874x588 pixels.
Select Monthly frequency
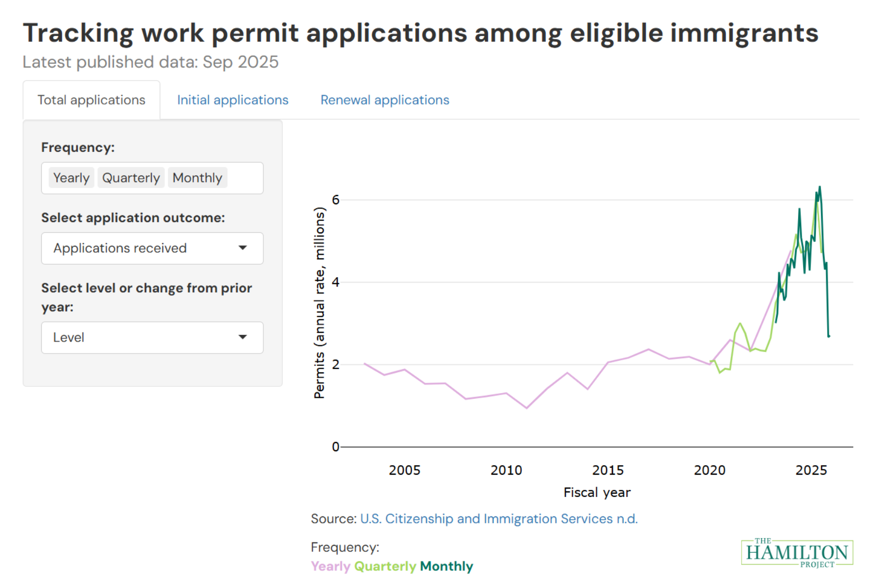coord(197,178)
